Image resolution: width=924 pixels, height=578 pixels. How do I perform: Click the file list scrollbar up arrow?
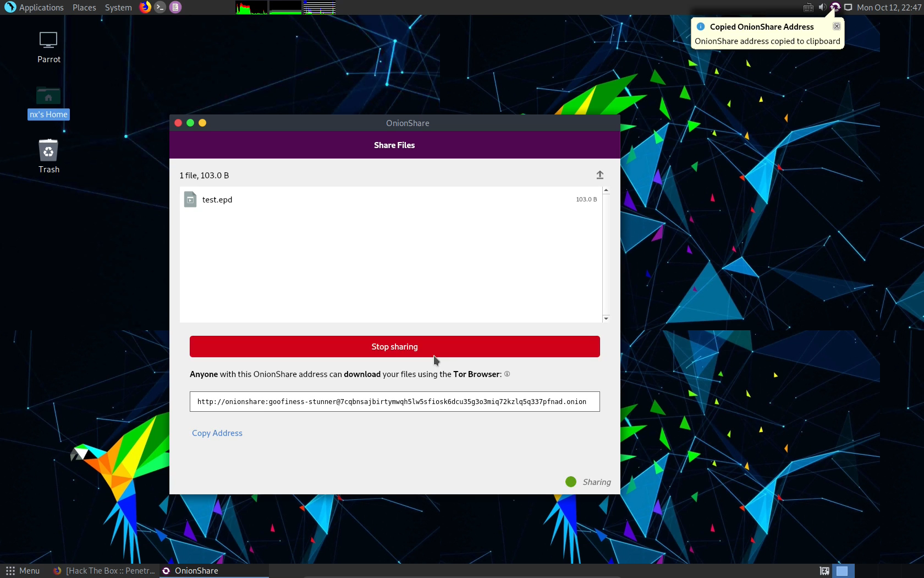point(606,190)
